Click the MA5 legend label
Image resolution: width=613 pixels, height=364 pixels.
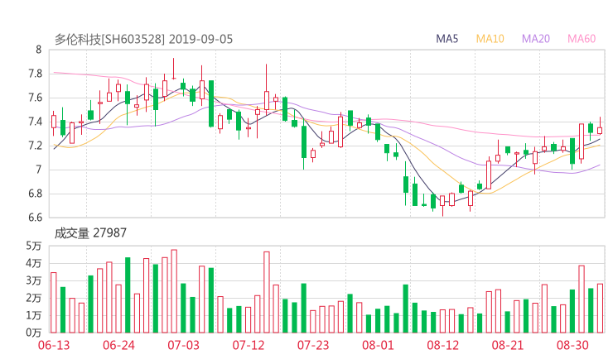pyautogui.click(x=447, y=39)
